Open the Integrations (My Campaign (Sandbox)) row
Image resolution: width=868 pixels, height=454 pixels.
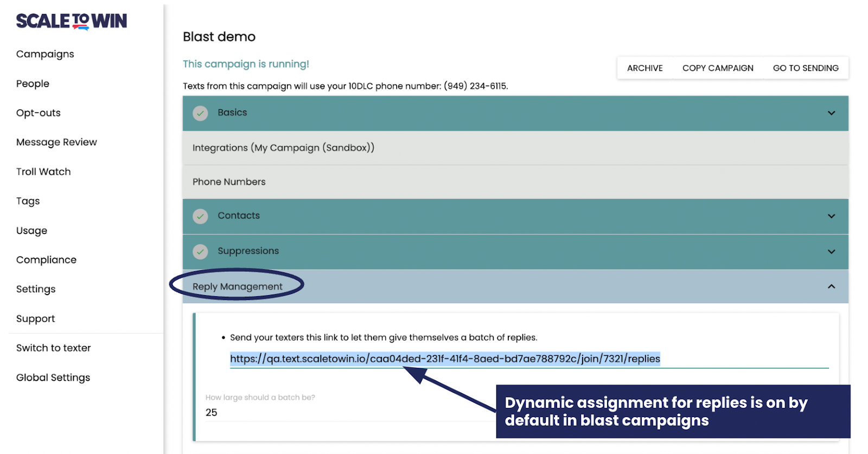515,148
